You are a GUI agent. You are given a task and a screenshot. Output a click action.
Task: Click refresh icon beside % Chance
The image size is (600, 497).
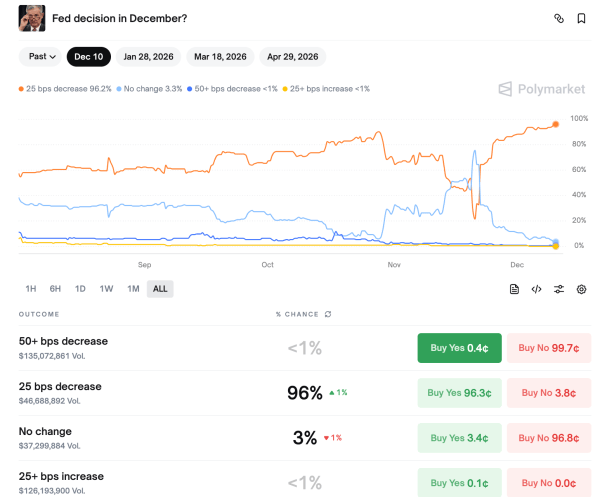328,314
